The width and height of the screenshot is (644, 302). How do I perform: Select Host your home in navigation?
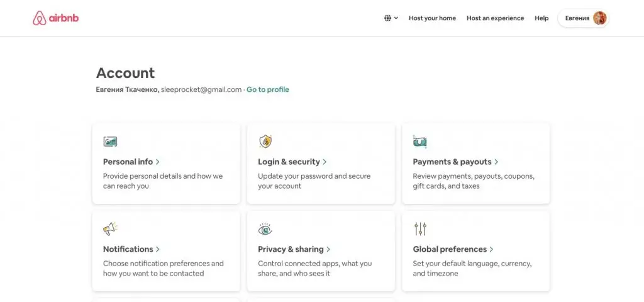[x=432, y=18]
